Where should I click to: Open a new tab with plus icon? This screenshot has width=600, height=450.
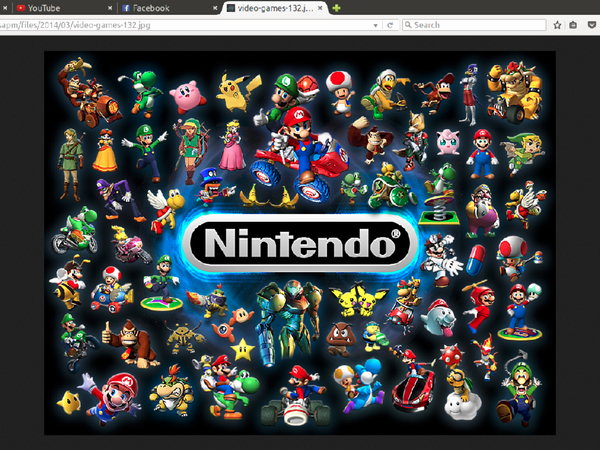[x=336, y=8]
